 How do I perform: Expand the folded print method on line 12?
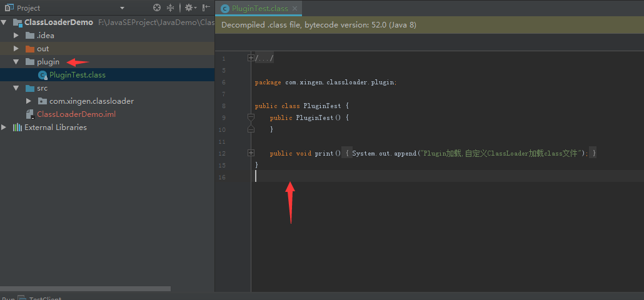coord(251,152)
